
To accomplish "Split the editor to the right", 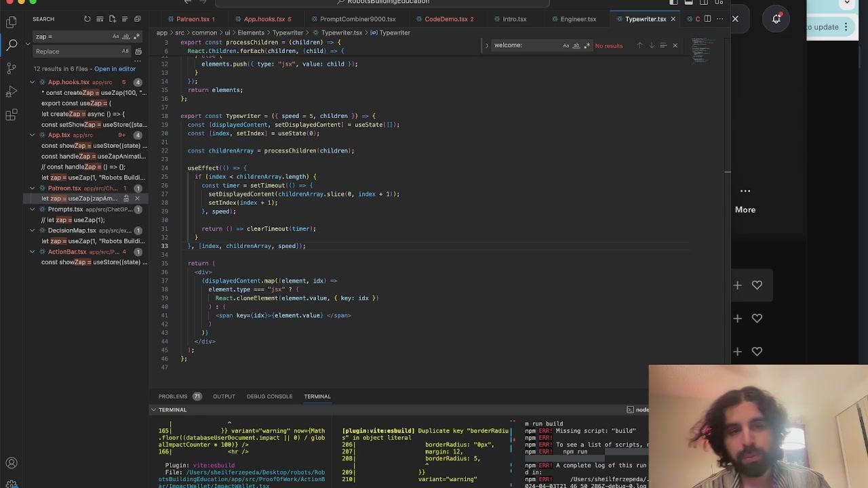I will point(707,19).
